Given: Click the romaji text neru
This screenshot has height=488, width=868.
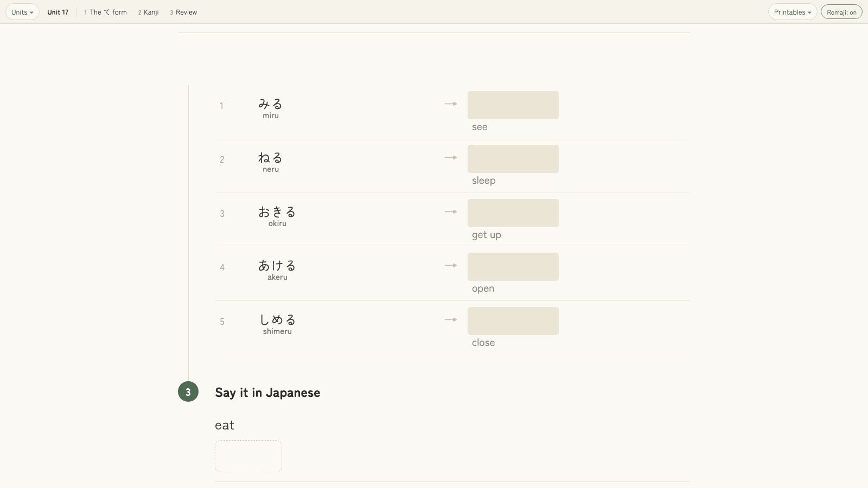Looking at the screenshot, I should tap(271, 169).
